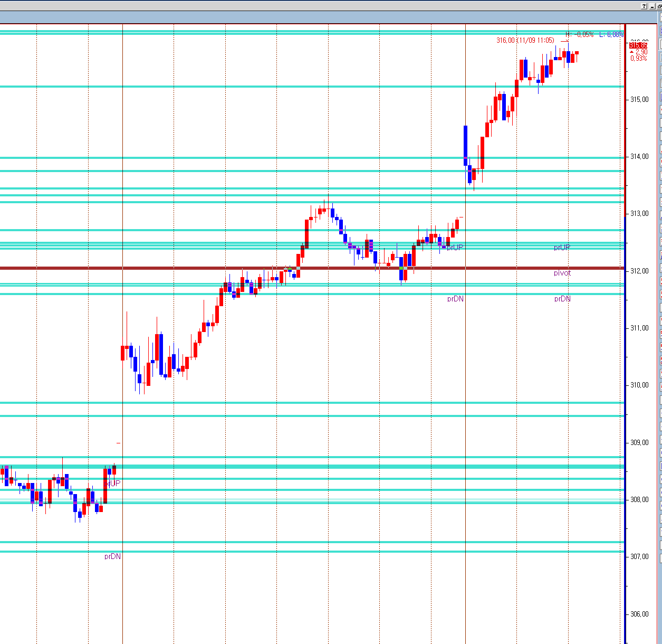The image size is (662, 644).
Task: Click the question mark help button
Action: [644, 6]
